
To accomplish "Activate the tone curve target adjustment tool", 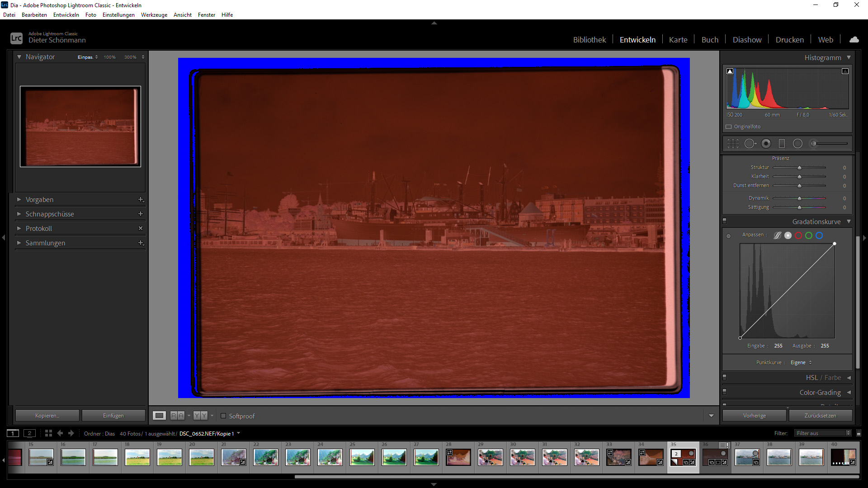I will tap(728, 236).
